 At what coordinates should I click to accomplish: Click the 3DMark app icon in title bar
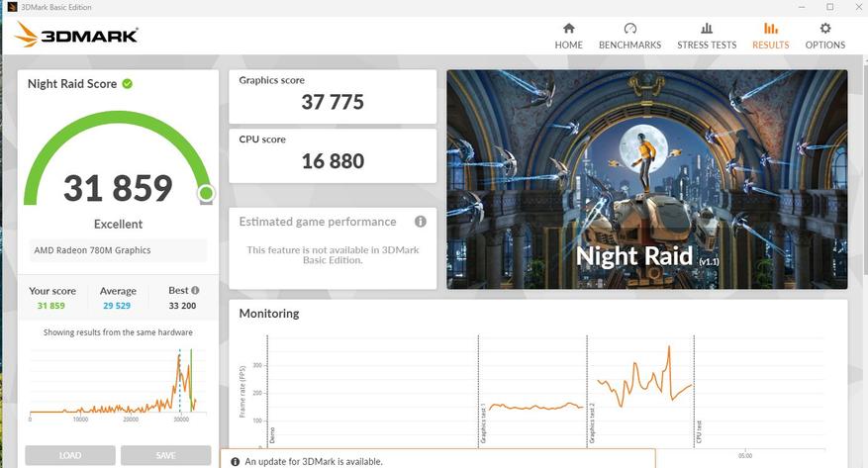click(x=12, y=7)
